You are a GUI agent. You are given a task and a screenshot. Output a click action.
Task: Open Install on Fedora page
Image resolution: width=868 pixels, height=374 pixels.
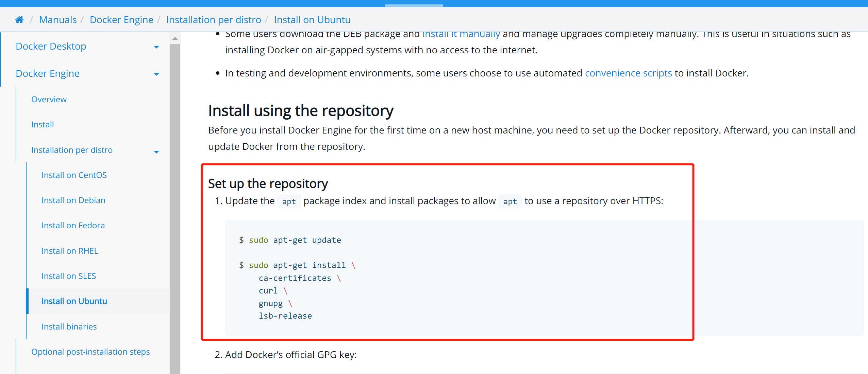[x=73, y=226]
